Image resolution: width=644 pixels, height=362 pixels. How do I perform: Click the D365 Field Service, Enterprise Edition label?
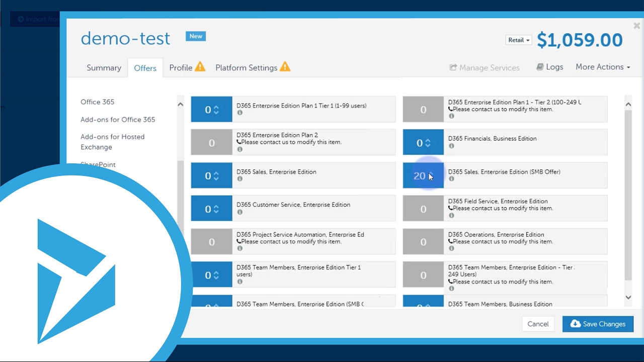[x=498, y=201]
